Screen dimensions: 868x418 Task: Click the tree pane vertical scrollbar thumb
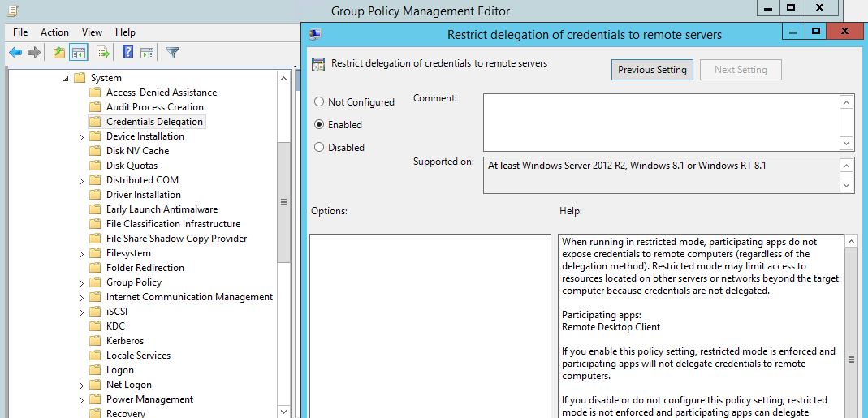tap(284, 202)
